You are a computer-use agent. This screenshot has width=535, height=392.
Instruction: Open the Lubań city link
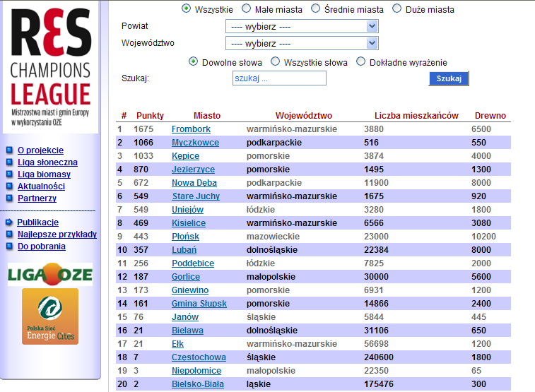pyautogui.click(x=184, y=250)
